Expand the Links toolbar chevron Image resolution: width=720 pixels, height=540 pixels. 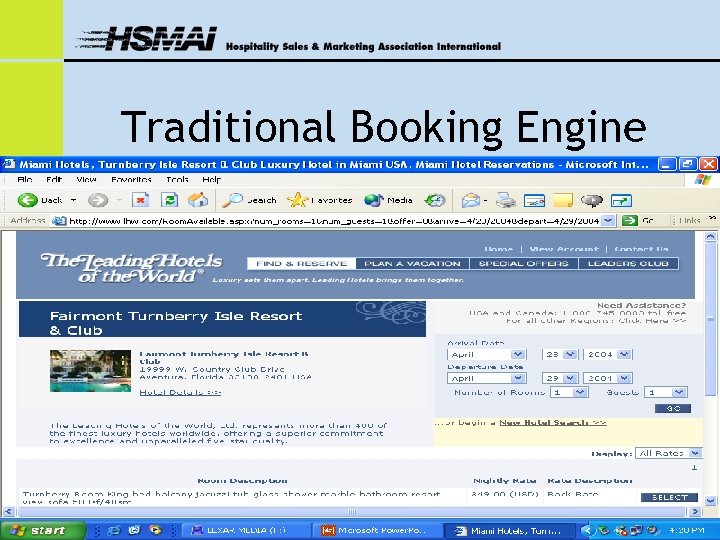712,219
